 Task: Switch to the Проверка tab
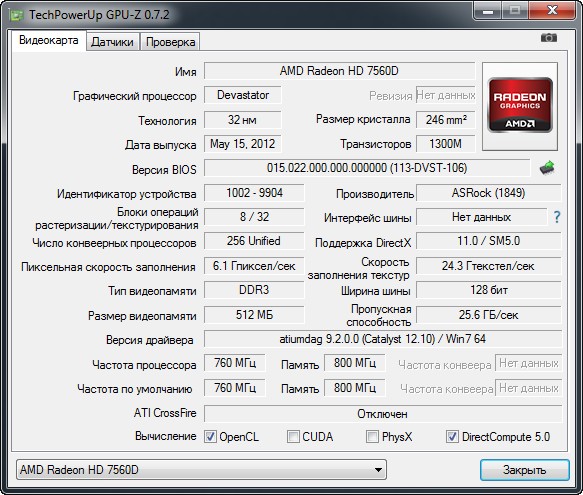click(x=170, y=42)
